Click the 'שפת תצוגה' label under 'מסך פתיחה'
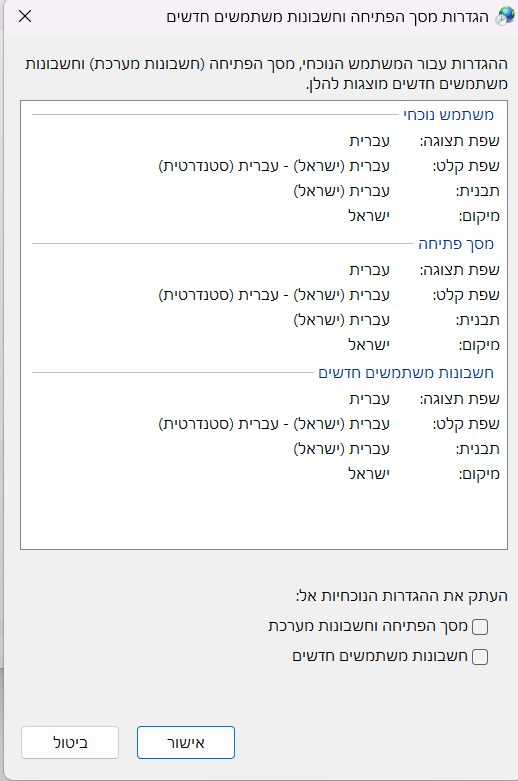This screenshot has height=781, width=518. pos(460,270)
